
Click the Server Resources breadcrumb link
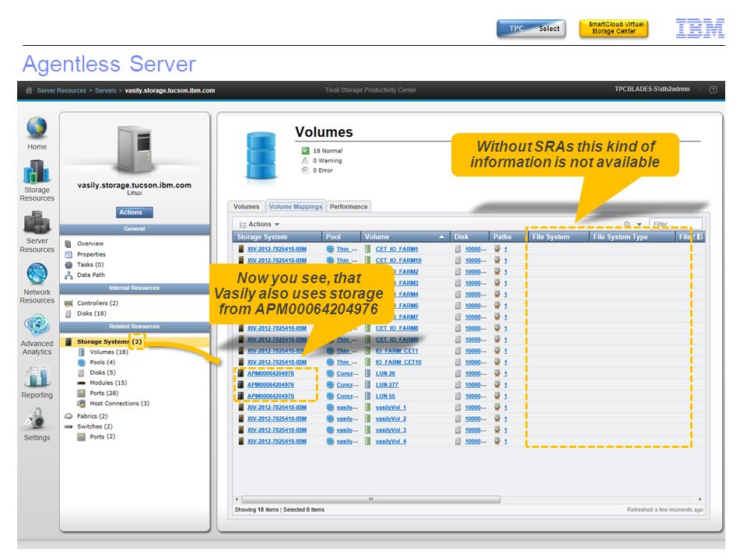click(61, 90)
